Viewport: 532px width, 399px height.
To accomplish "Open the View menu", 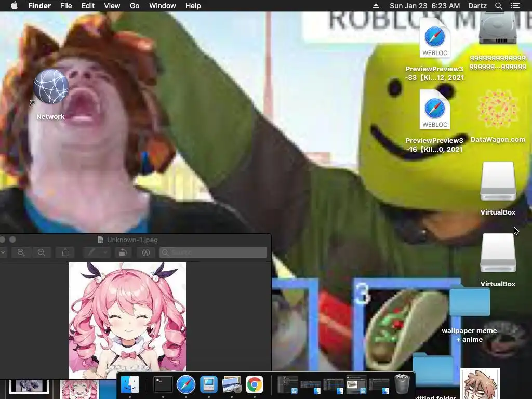I will 112,6.
